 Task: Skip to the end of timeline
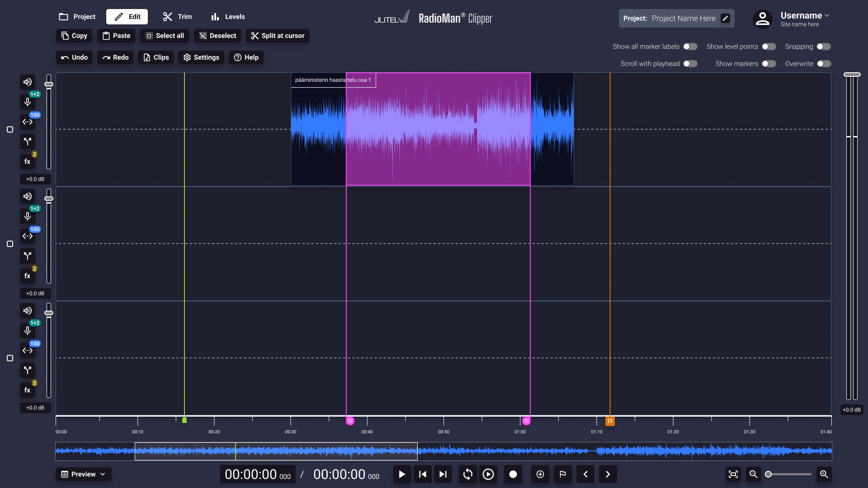443,474
